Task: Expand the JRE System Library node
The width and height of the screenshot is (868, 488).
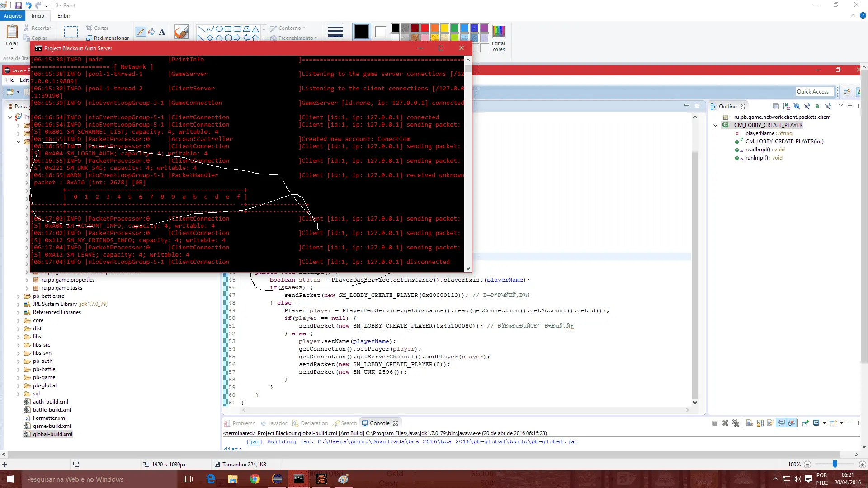Action: pos(19,304)
